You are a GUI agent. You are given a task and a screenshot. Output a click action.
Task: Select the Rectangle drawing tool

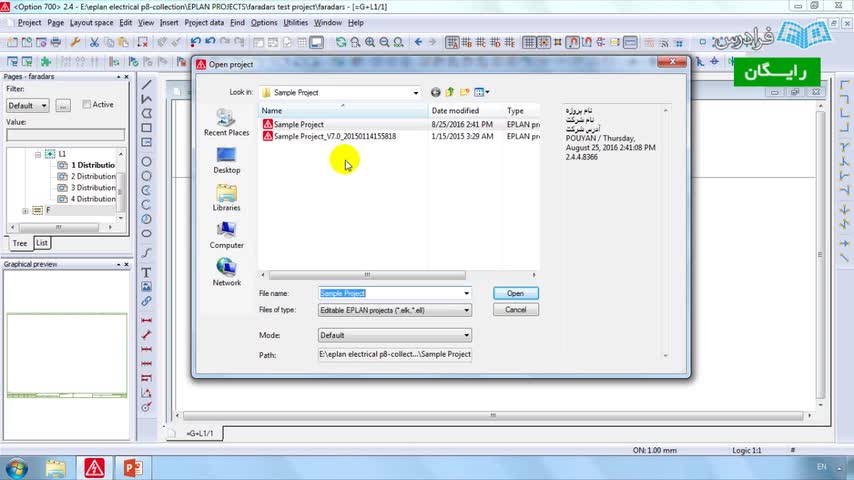(147, 128)
